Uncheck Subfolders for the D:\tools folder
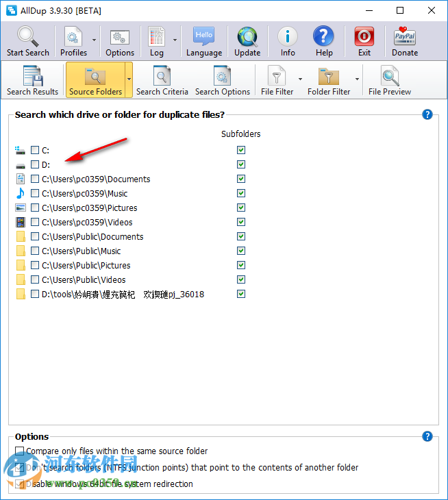The image size is (448, 500). (241, 294)
